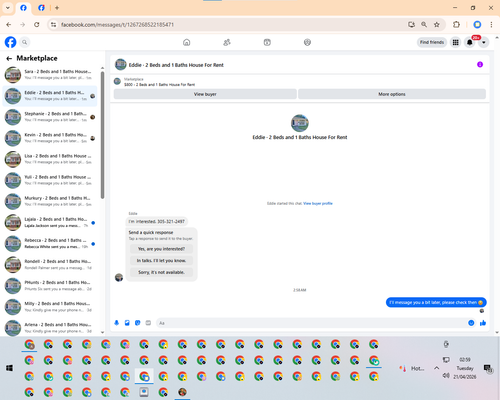Screen dimensions: 500x400
Task: Open the Stephanie conversation
Action: 50,117
